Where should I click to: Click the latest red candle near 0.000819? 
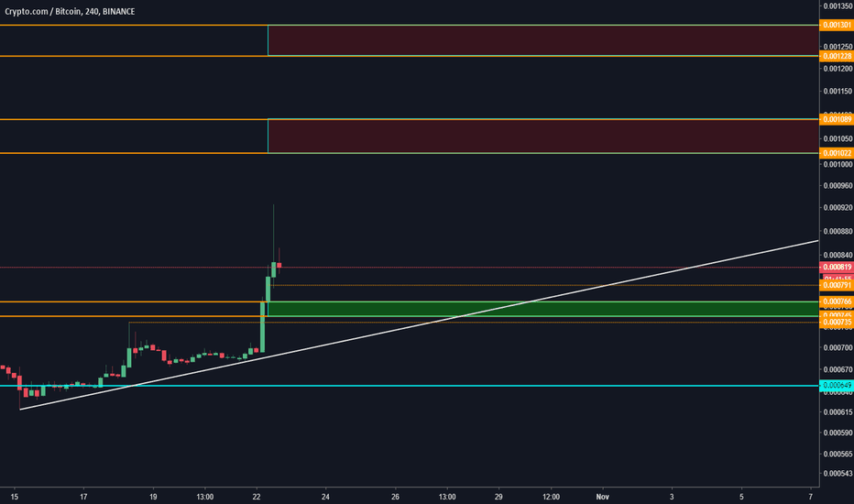coord(279,266)
